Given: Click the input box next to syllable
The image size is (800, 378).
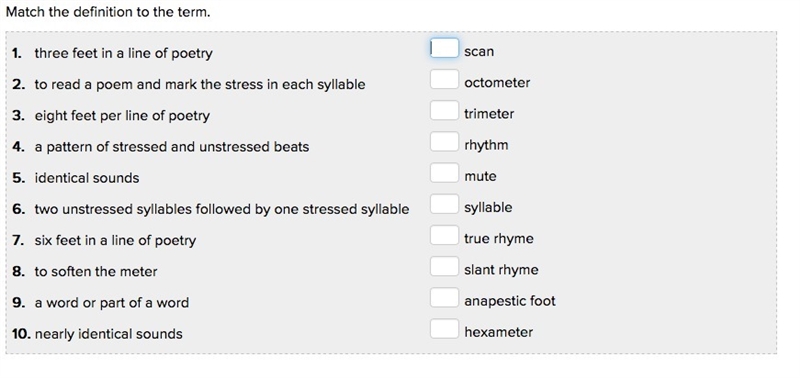Looking at the screenshot, I should tap(444, 205).
